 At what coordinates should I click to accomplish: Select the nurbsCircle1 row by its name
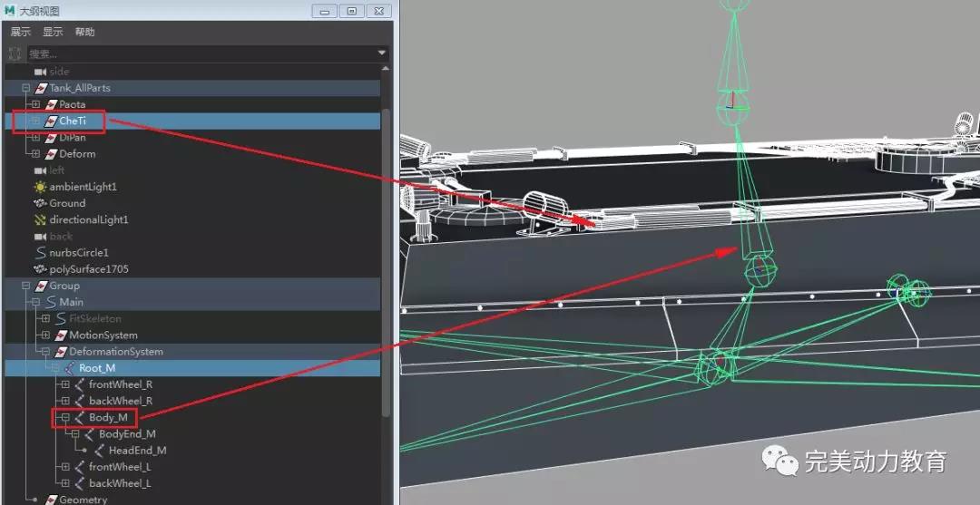tap(79, 253)
